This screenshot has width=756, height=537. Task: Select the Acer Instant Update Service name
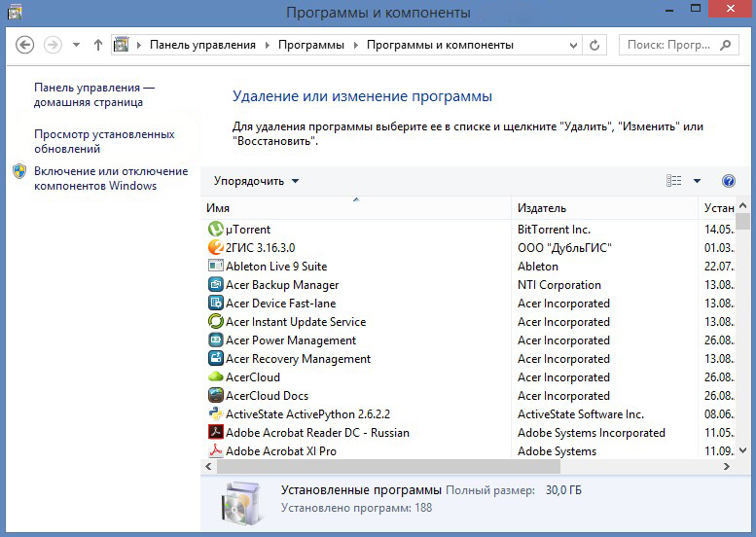(296, 322)
